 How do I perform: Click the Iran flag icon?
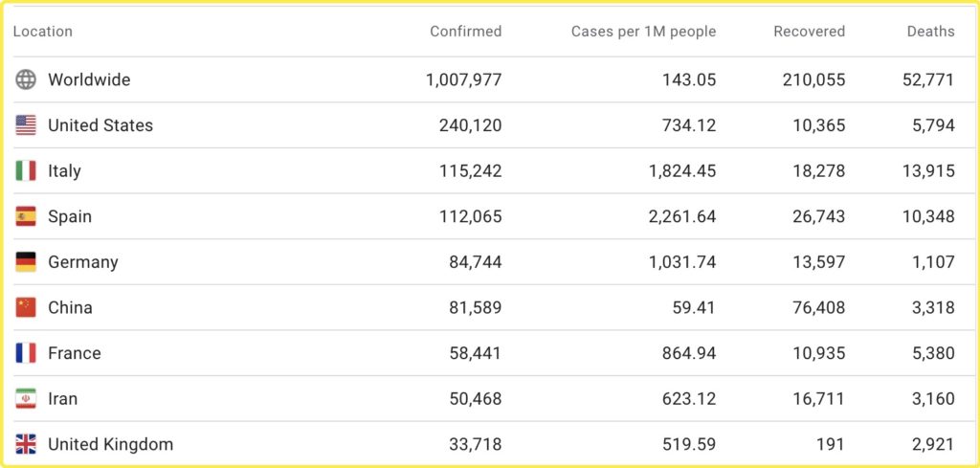(x=26, y=399)
